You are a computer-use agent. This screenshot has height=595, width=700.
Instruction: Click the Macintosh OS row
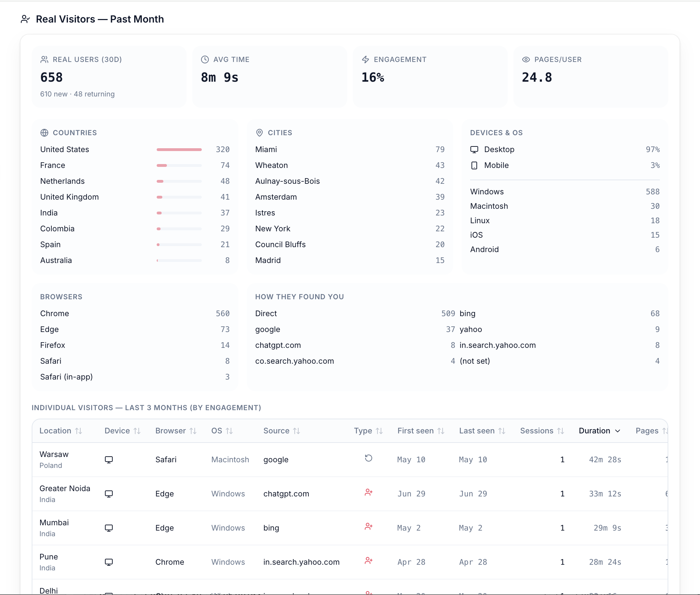(565, 206)
